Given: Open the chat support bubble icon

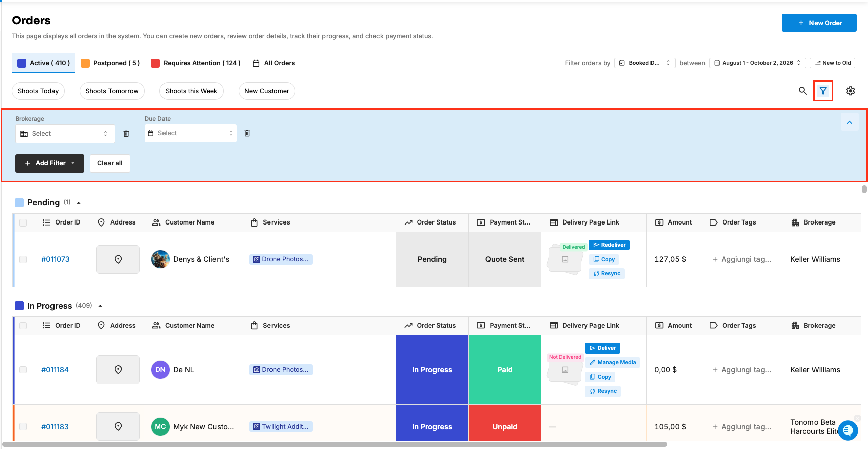Looking at the screenshot, I should pos(848,430).
